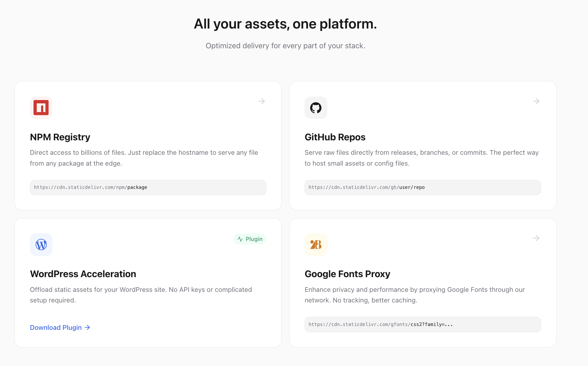
Task: Open the NPM Registry card heading
Action: coord(60,137)
